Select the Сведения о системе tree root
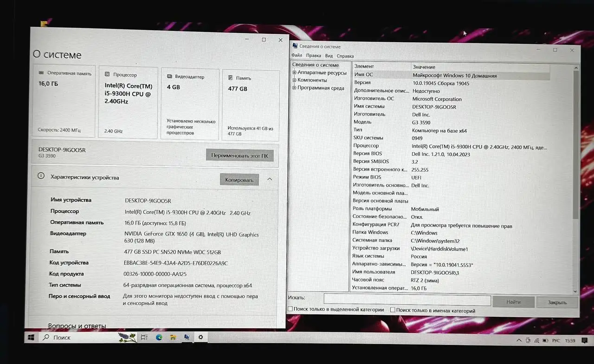Screen dimensions: 594x364 coord(316,65)
